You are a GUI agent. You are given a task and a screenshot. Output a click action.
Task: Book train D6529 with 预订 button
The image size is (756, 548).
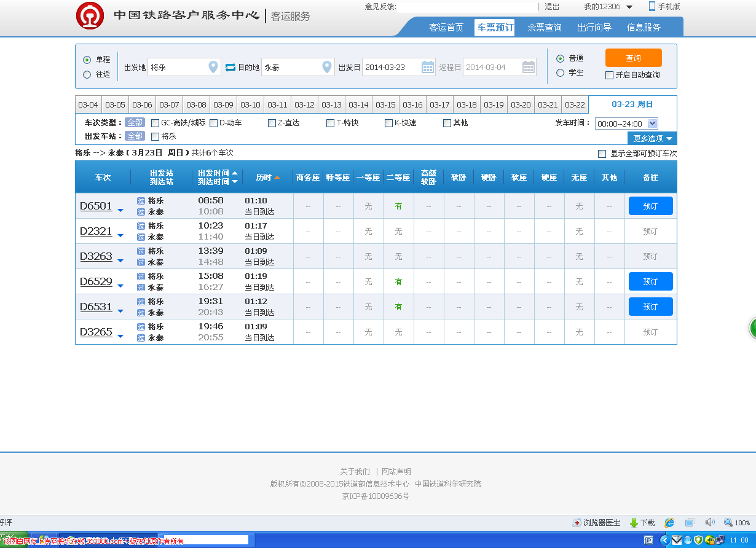point(650,281)
